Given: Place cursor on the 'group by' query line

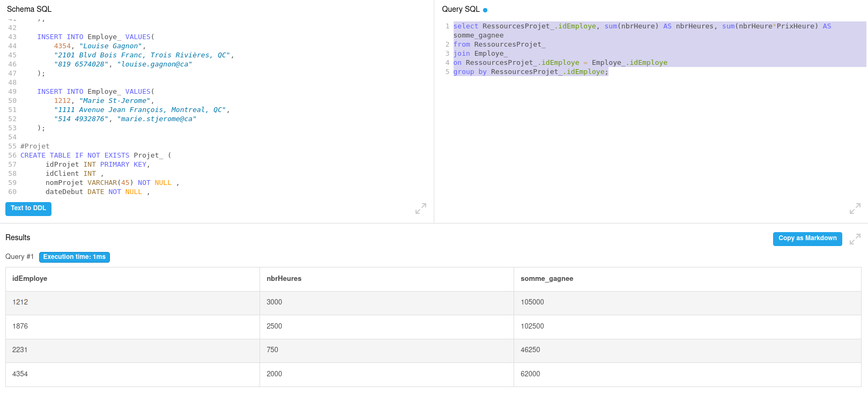Looking at the screenshot, I should 531,72.
